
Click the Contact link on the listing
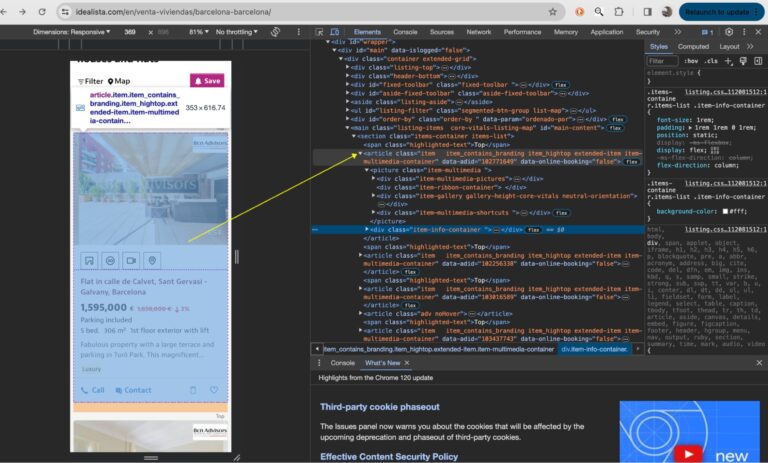[x=133, y=390]
